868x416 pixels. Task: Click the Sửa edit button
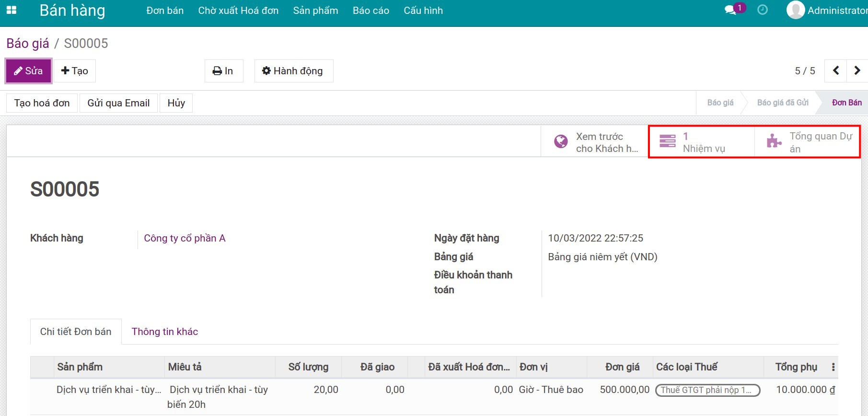[x=28, y=71]
